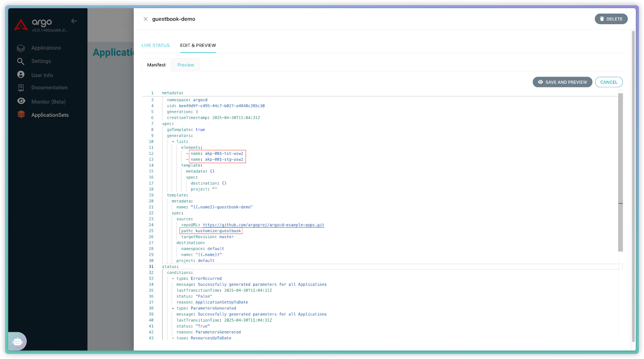Click the 'name: akp-001-stg-usw2' line
The width and height of the screenshot is (644, 359).
click(x=217, y=160)
